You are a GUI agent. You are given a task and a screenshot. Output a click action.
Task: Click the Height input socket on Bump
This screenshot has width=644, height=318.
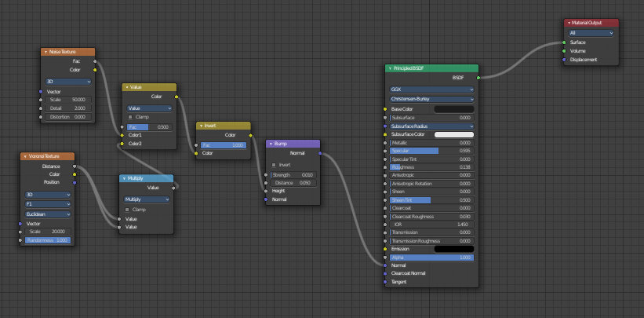pos(266,192)
